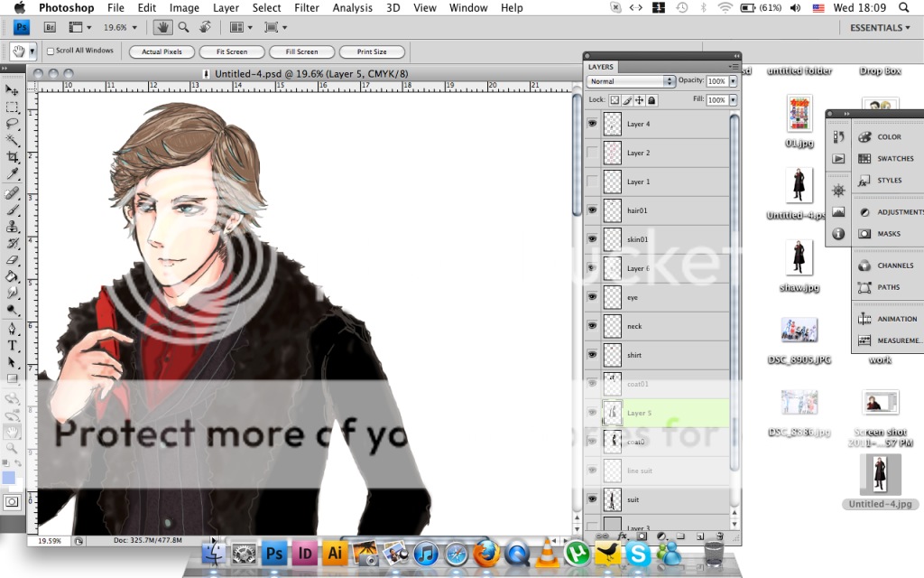Select the Path Selection arrow tool

pos(12,362)
